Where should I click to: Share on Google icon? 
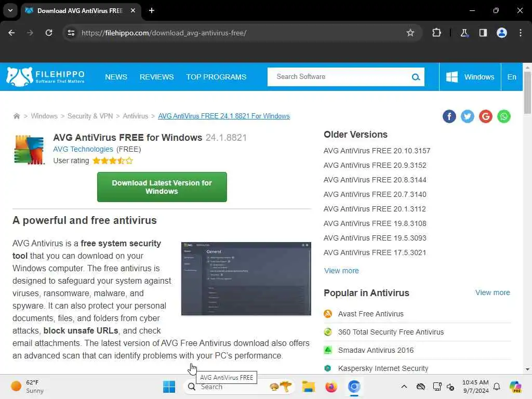click(x=486, y=116)
